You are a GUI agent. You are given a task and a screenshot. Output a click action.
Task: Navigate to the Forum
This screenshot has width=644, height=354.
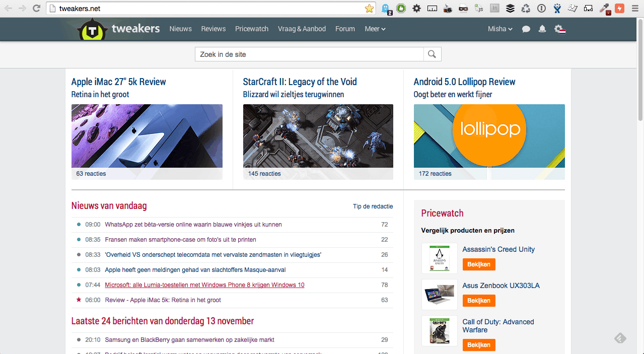345,29
